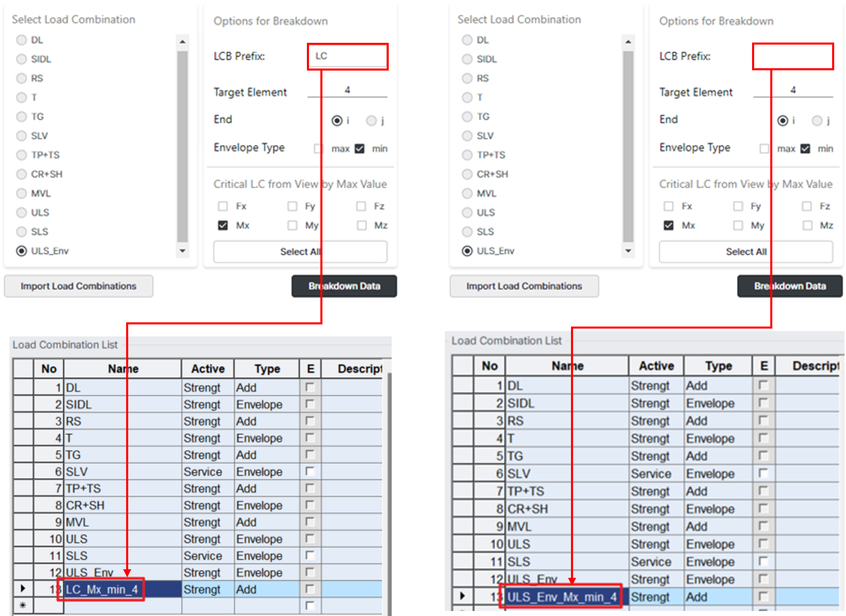Toggle E checkbox for LC_Mx_min_4 row
This screenshot has width=846, height=616.
[x=310, y=589]
